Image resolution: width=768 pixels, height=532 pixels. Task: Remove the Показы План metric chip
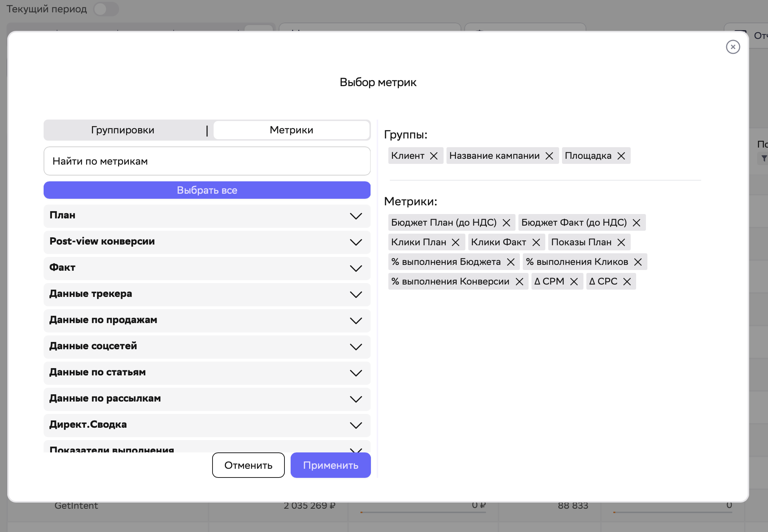[621, 242]
